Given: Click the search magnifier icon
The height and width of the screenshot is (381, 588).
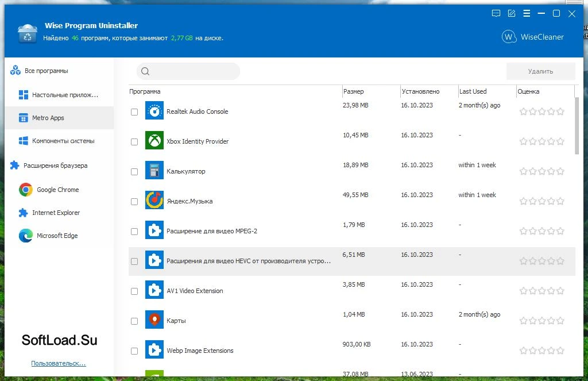Looking at the screenshot, I should (145, 71).
